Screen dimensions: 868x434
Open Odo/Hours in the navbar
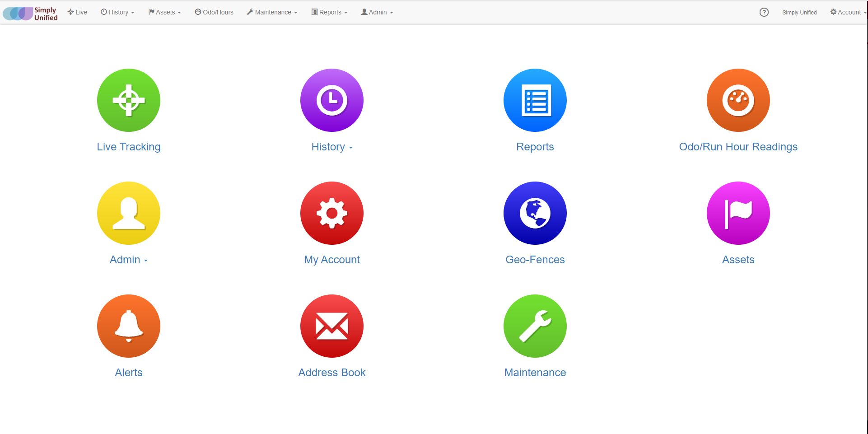pyautogui.click(x=214, y=12)
